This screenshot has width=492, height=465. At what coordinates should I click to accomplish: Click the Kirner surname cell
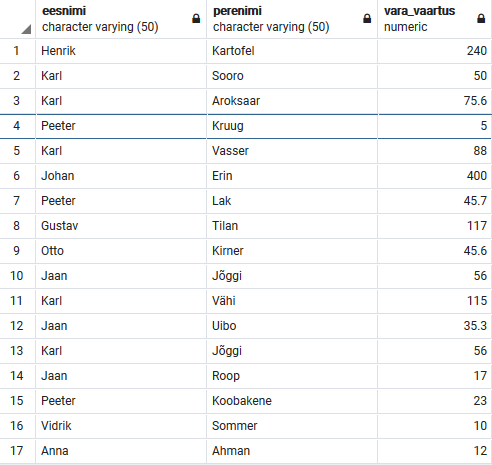pos(292,251)
